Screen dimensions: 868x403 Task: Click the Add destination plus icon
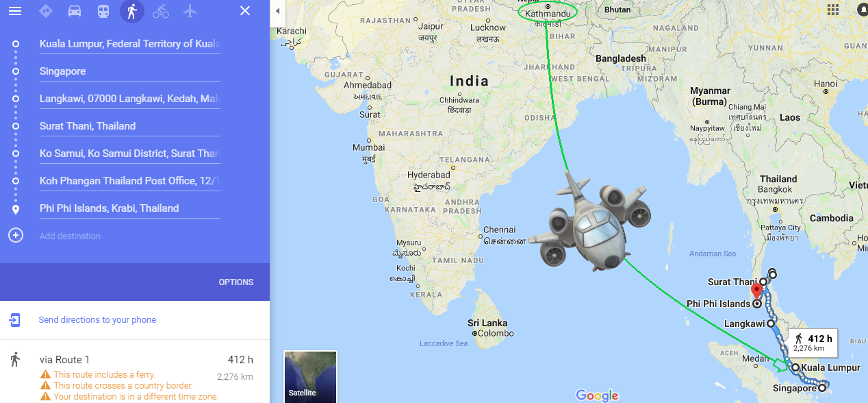click(x=15, y=236)
